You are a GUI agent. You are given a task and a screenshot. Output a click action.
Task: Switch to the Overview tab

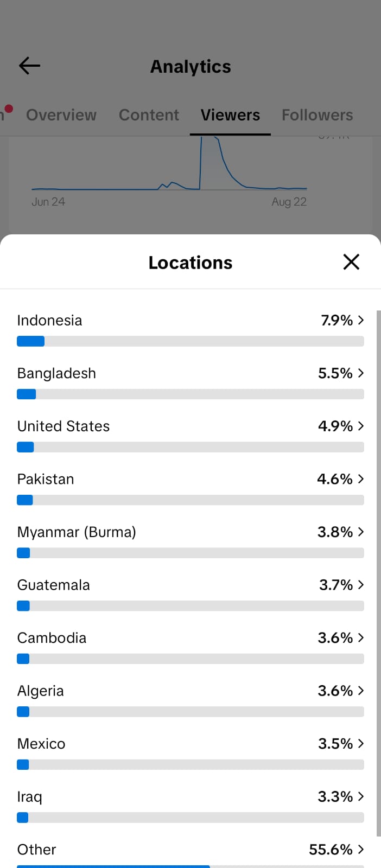tap(61, 115)
